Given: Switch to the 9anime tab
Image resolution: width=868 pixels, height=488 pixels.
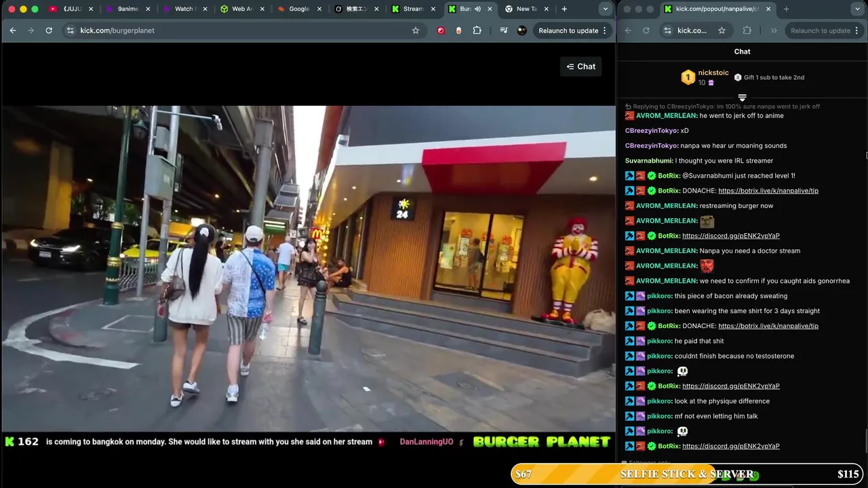Looking at the screenshot, I should click(127, 9).
